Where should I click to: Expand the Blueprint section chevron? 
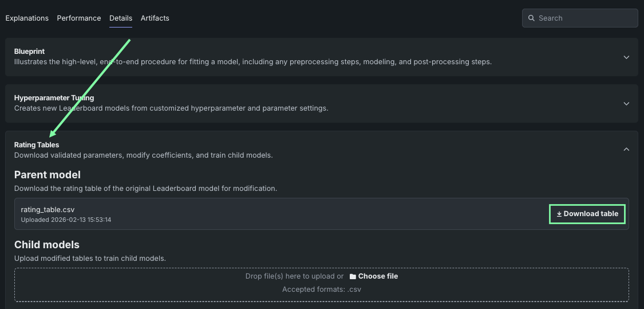pyautogui.click(x=626, y=57)
